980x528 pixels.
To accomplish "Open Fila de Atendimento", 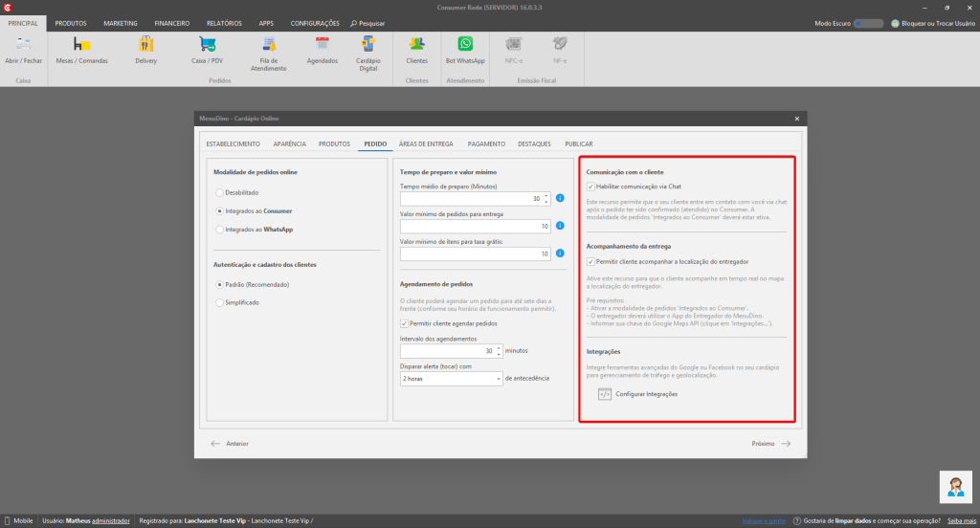I will click(269, 44).
